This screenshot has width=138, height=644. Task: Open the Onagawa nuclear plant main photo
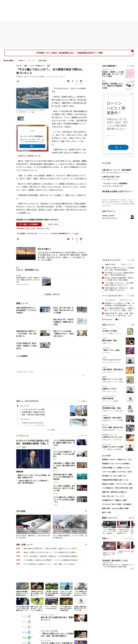pos(32,98)
